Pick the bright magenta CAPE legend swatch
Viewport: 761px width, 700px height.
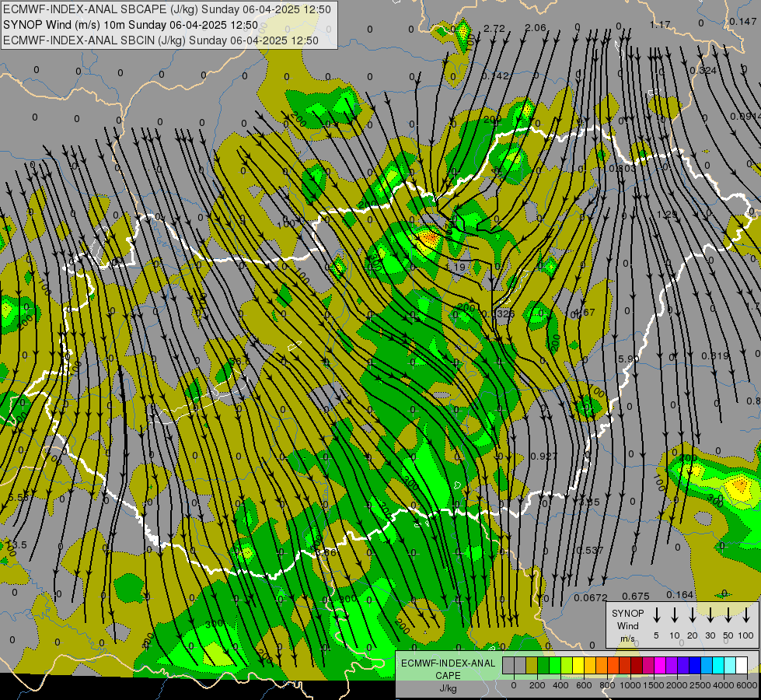coord(661,665)
